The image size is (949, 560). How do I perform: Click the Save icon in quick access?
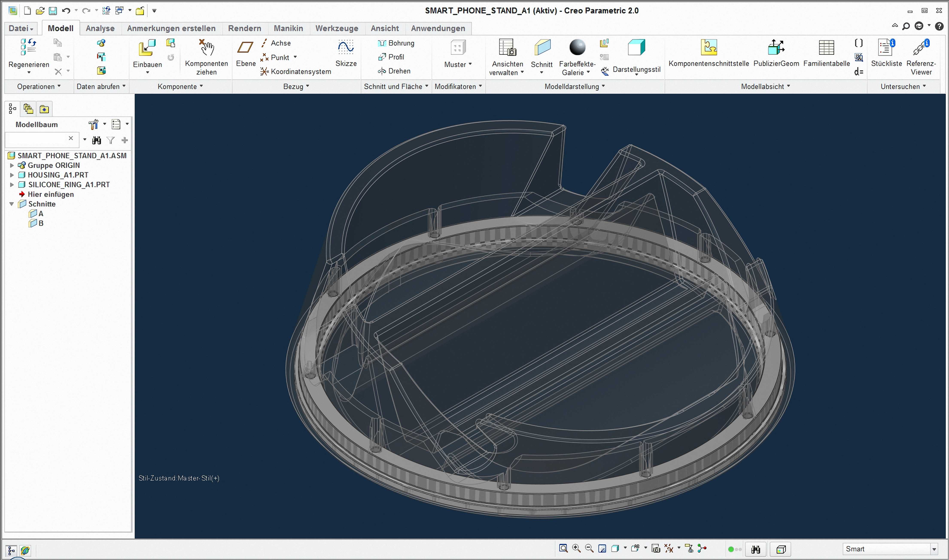click(x=53, y=11)
